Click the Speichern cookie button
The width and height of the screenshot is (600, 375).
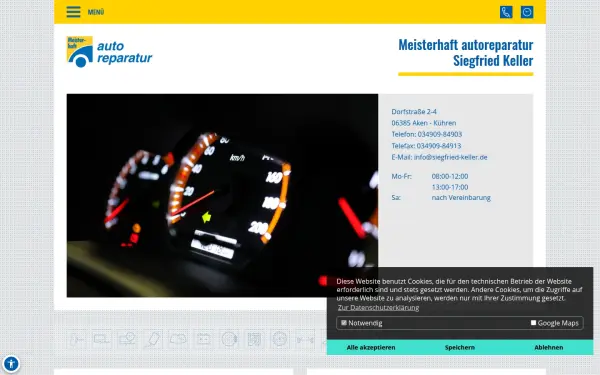coord(460,347)
